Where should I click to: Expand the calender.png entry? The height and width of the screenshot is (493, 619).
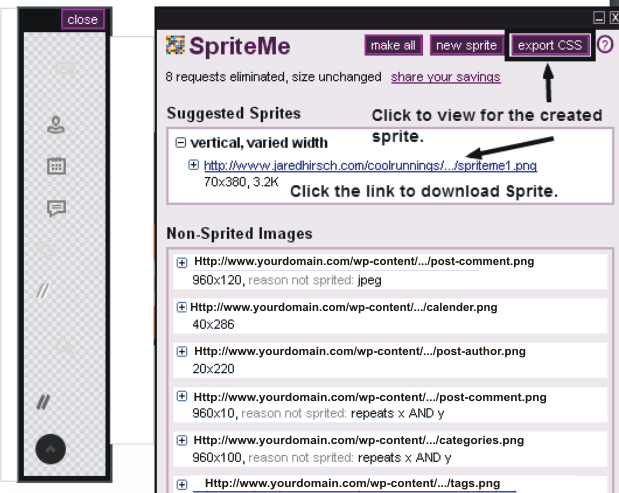click(181, 307)
